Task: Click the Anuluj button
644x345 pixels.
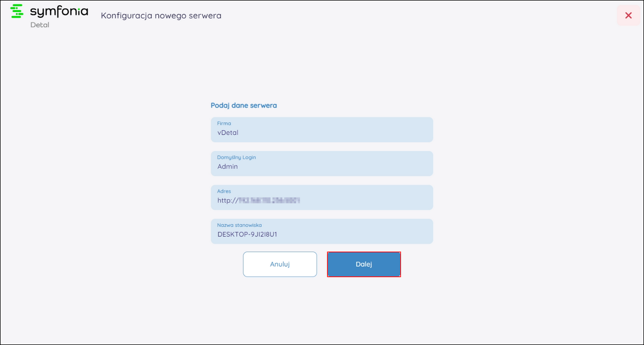Action: click(280, 265)
